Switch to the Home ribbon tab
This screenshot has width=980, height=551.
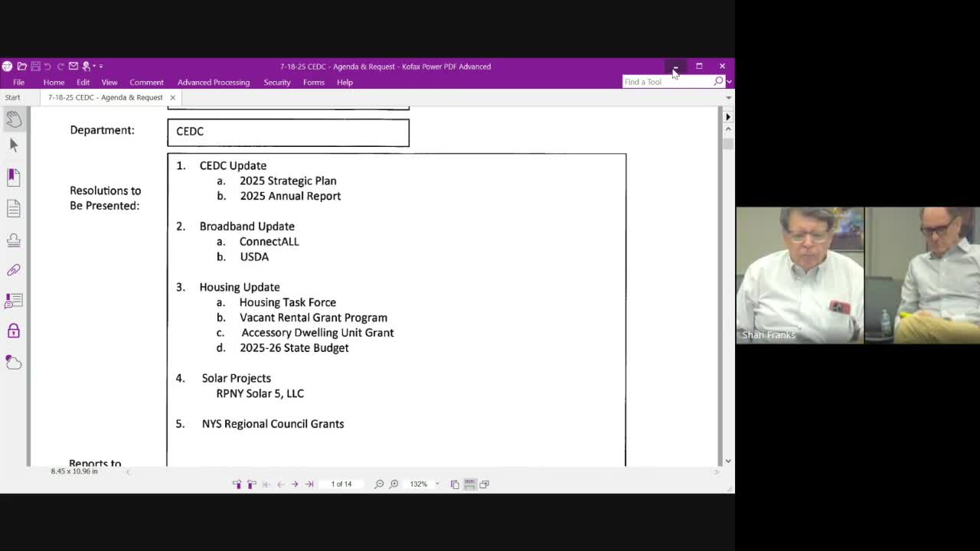point(54,83)
